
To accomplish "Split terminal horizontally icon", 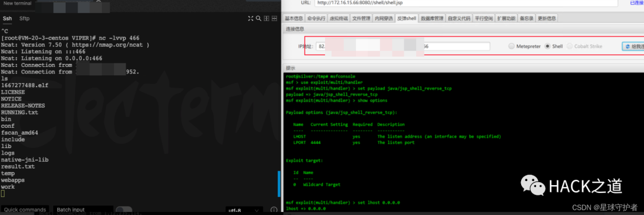I will pos(274,19).
